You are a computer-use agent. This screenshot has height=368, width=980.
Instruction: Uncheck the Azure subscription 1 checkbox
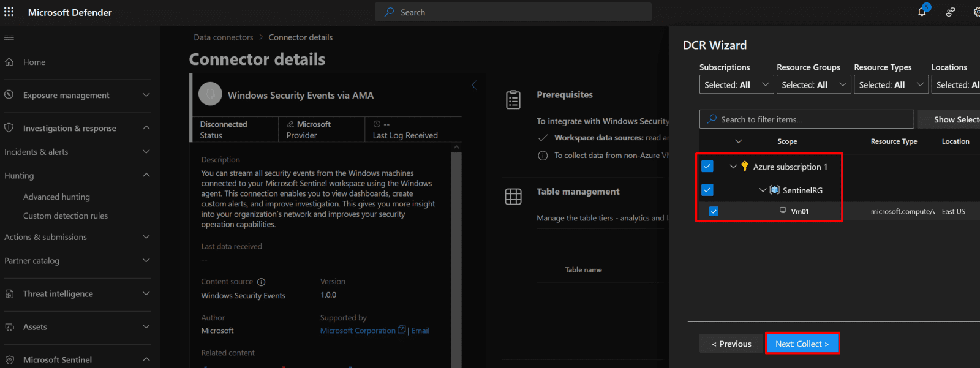point(707,167)
